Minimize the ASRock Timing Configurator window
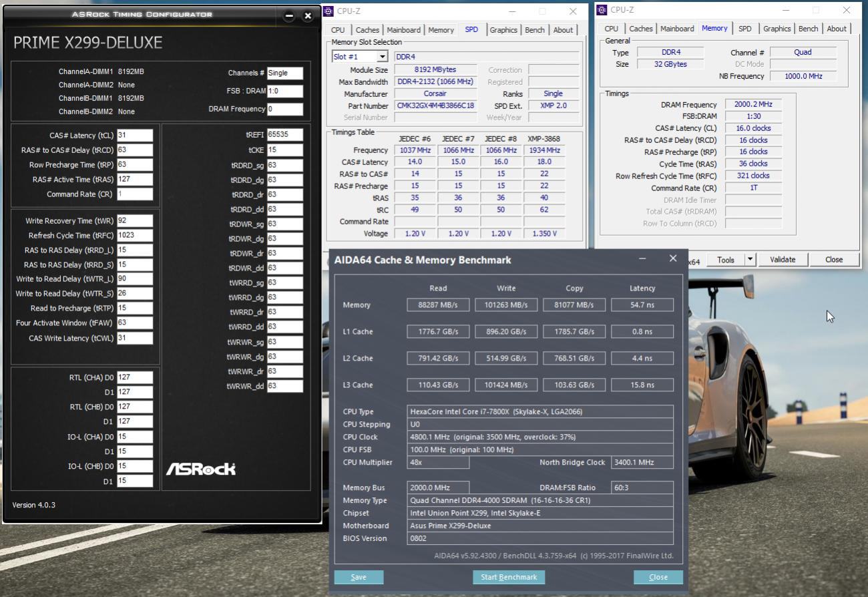The image size is (868, 597). click(289, 15)
